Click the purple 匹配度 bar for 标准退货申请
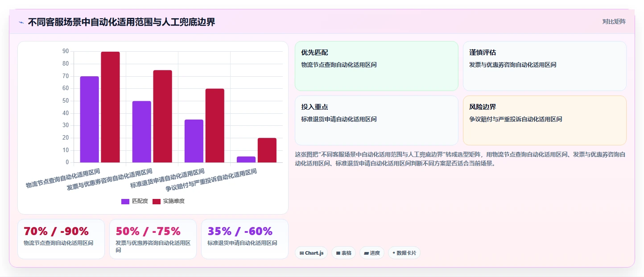 [194, 141]
